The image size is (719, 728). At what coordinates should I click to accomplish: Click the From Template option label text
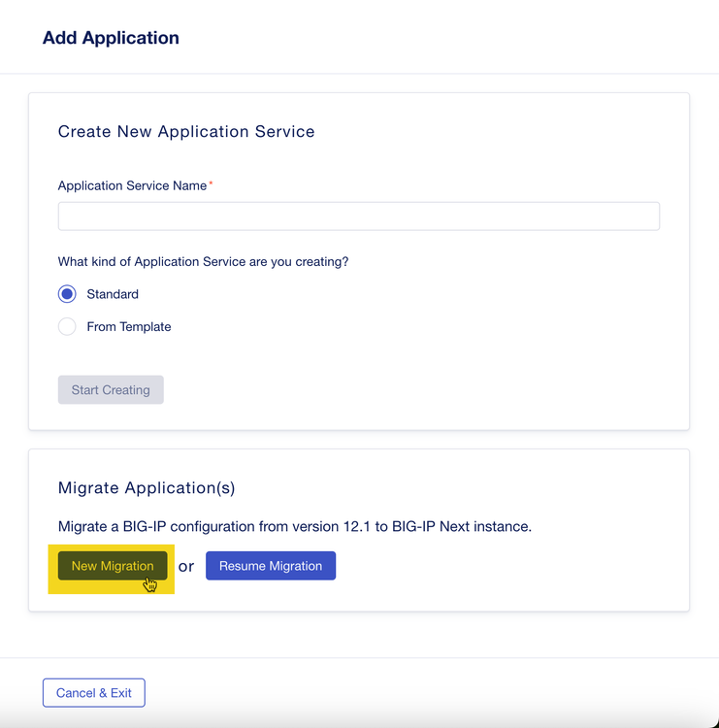[x=129, y=327]
